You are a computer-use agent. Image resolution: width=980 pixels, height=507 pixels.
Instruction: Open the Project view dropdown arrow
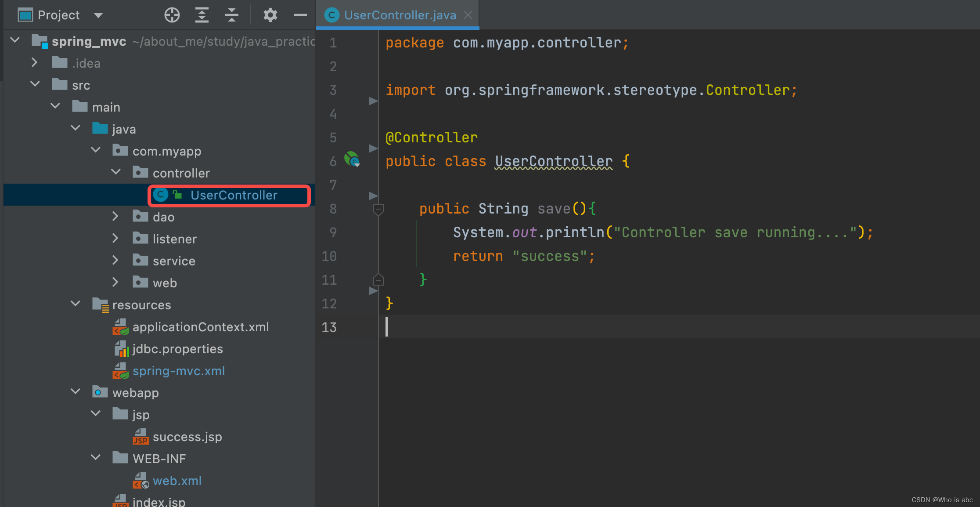[98, 15]
